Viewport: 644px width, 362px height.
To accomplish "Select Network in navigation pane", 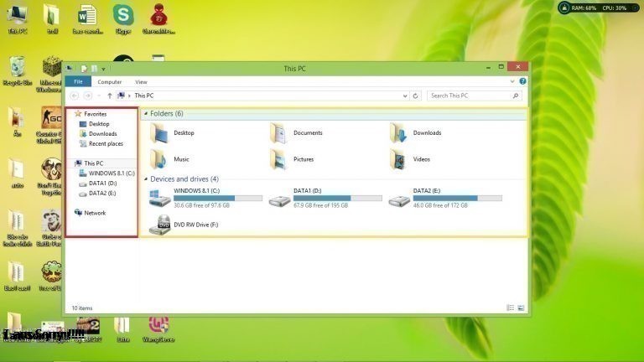I will 95,213.
